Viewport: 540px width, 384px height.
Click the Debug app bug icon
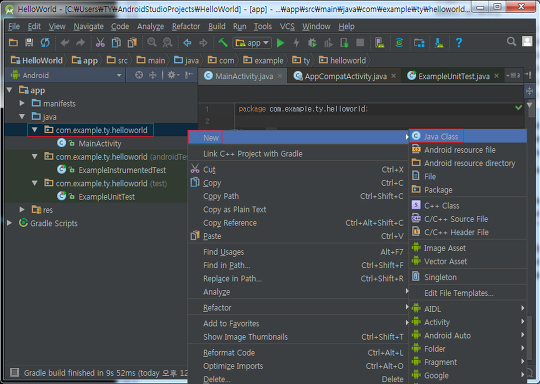pyautogui.click(x=312, y=43)
